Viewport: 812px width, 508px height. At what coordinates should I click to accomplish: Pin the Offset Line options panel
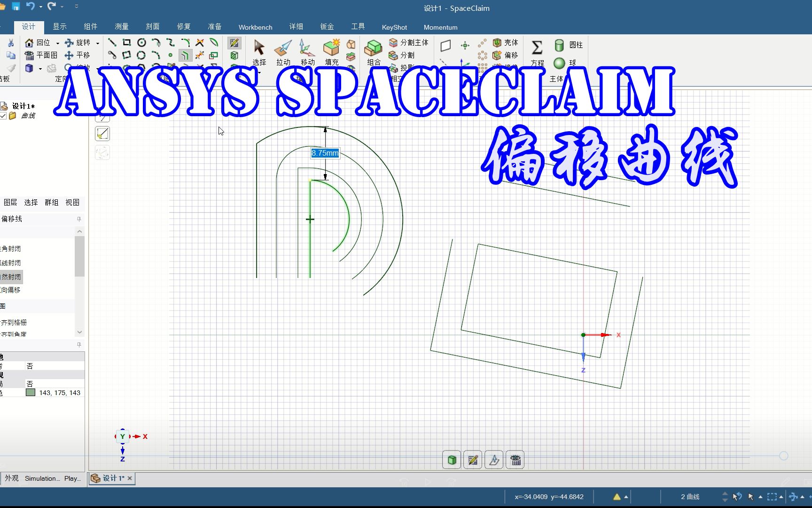tap(79, 219)
